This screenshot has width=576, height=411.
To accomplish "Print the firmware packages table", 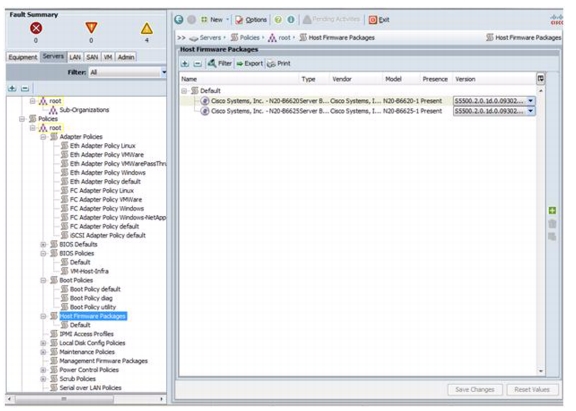I will click(x=279, y=64).
